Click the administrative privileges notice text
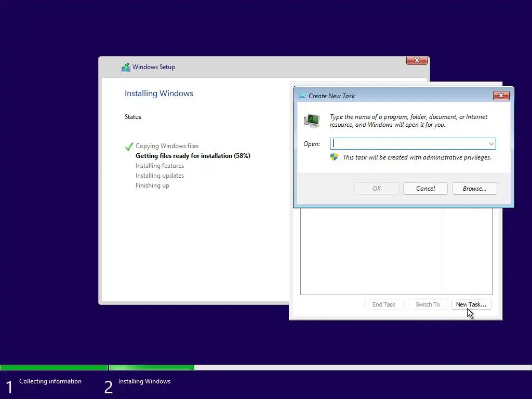This screenshot has height=399, width=532. point(417,157)
